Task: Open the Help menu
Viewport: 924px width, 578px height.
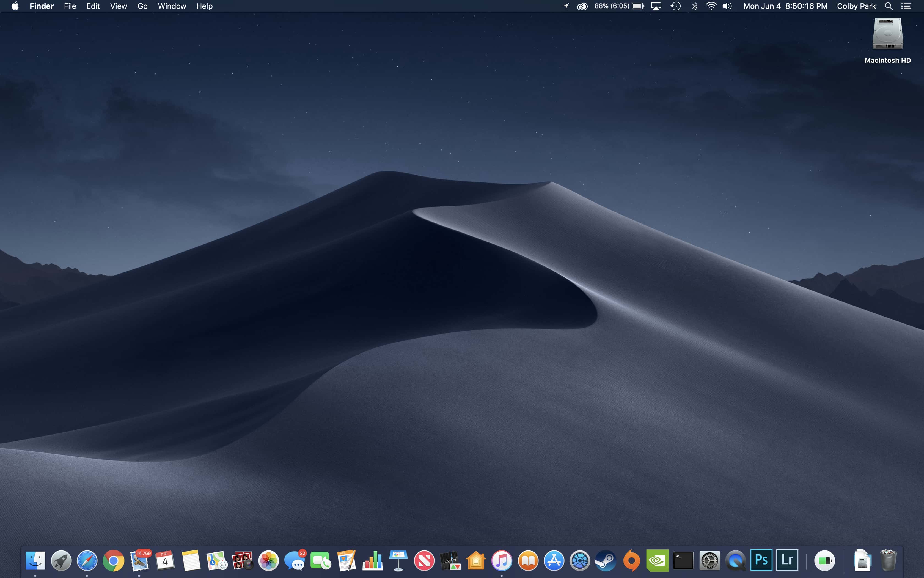Action: tap(204, 6)
